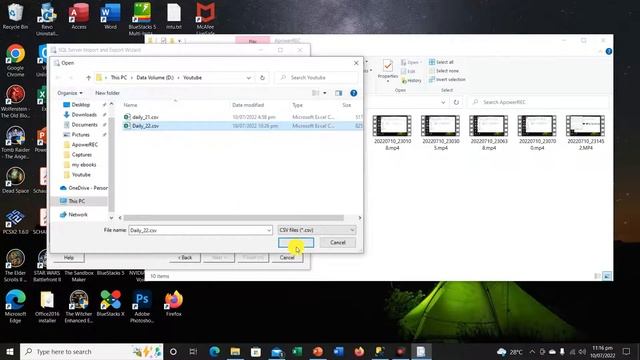Image resolution: width=640 pixels, height=360 pixels.
Task: Select the Daily_22.csv file row
Action: pyautogui.click(x=242, y=126)
